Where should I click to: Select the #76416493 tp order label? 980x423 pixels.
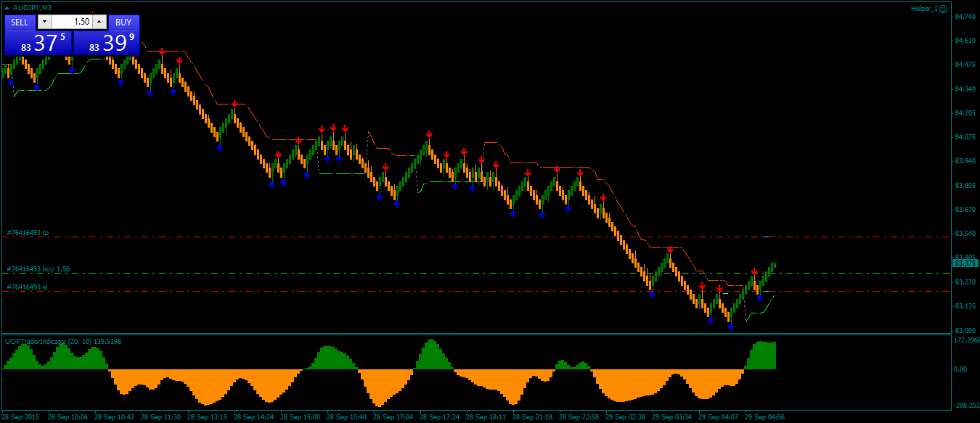click(28, 233)
